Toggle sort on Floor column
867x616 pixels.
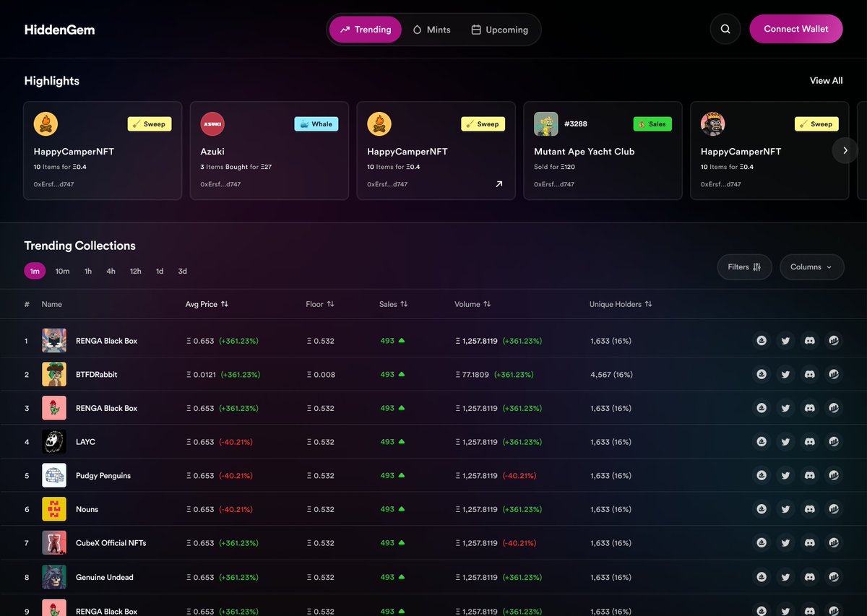point(330,304)
